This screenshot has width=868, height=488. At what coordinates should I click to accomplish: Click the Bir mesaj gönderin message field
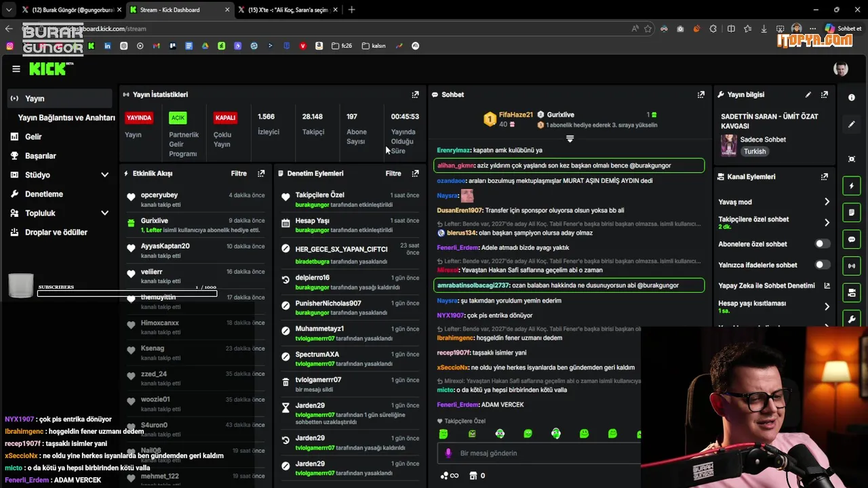tap(540, 453)
